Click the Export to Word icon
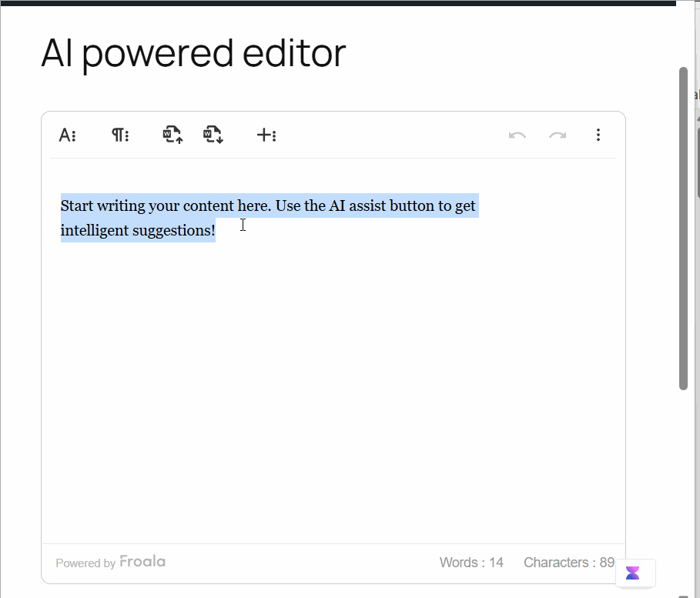The width and height of the screenshot is (700, 598). pos(213,135)
